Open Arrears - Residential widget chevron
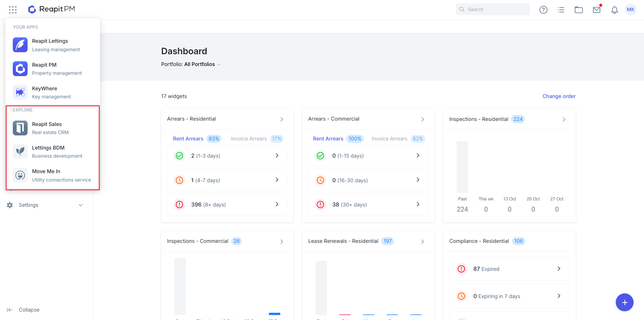The height and width of the screenshot is (320, 644). [282, 119]
